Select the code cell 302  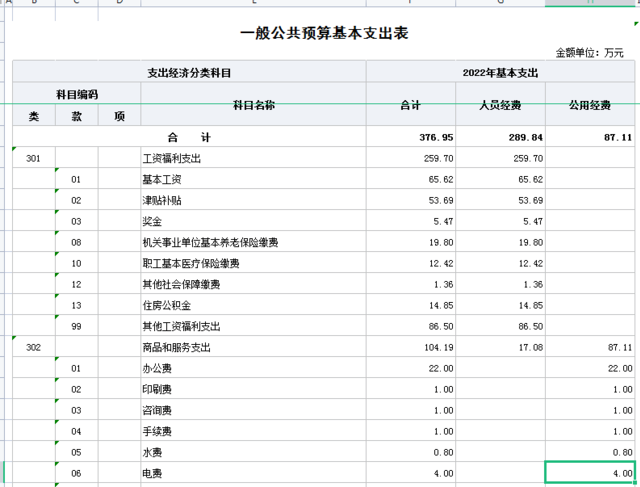click(33, 347)
